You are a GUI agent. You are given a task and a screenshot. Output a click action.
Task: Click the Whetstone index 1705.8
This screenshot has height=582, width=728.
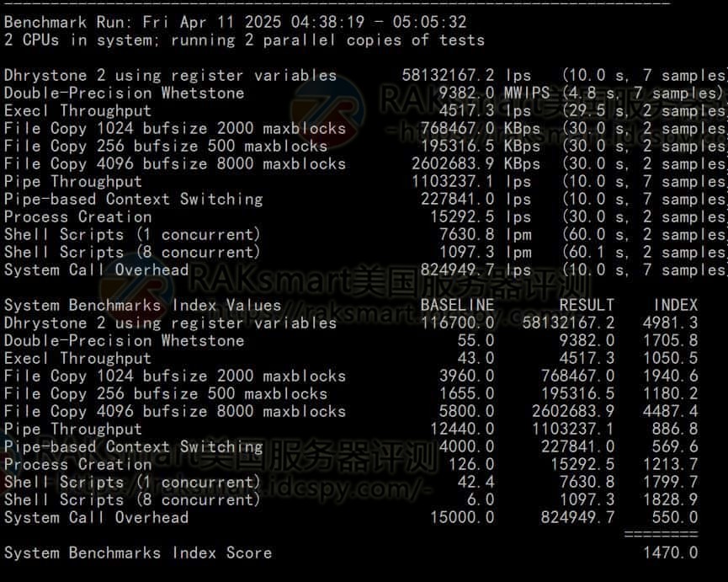click(x=671, y=341)
